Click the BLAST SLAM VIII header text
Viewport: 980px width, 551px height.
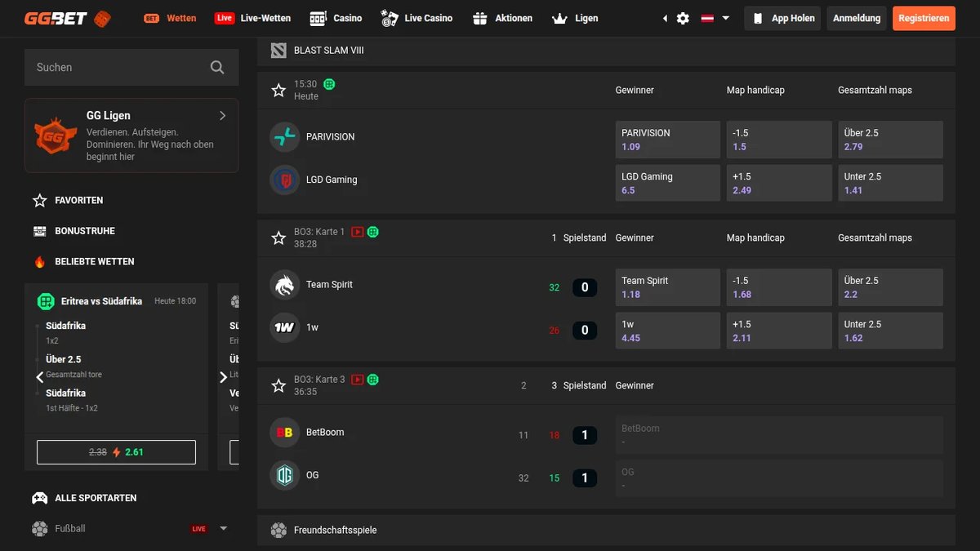[329, 51]
